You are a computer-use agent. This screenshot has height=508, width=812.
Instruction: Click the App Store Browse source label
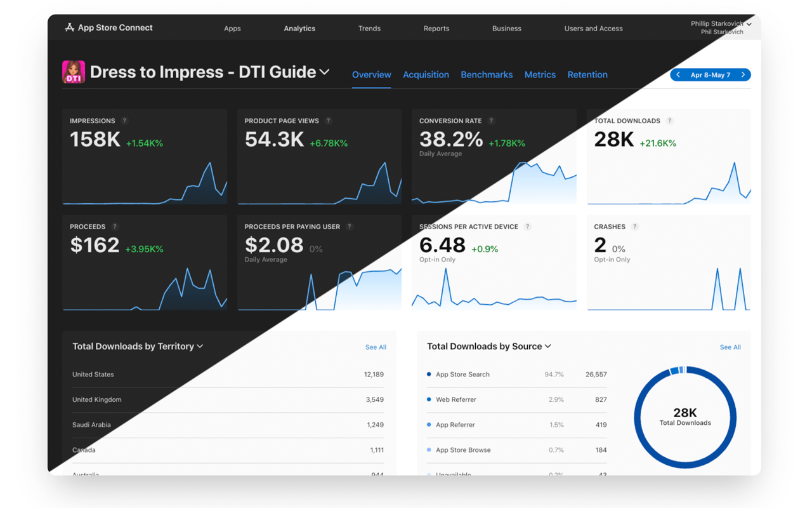[463, 450]
